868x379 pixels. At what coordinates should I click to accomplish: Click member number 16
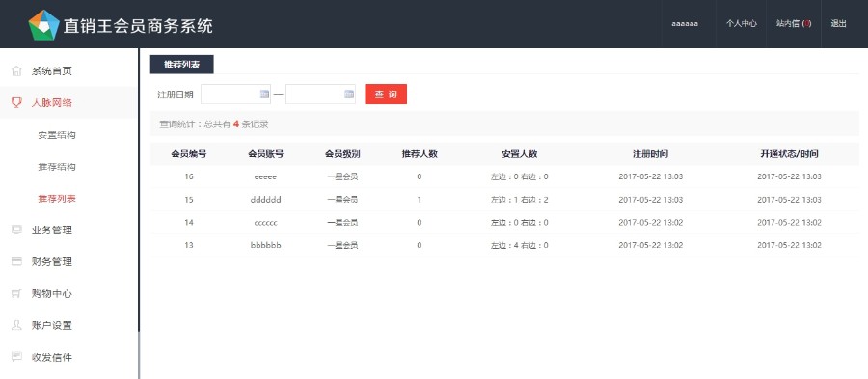pos(189,176)
